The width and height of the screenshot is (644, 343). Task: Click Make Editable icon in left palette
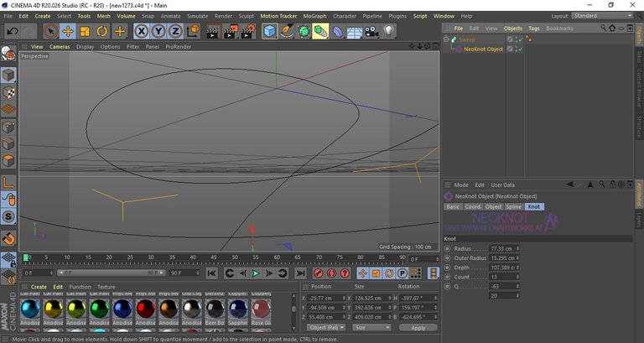coord(8,54)
